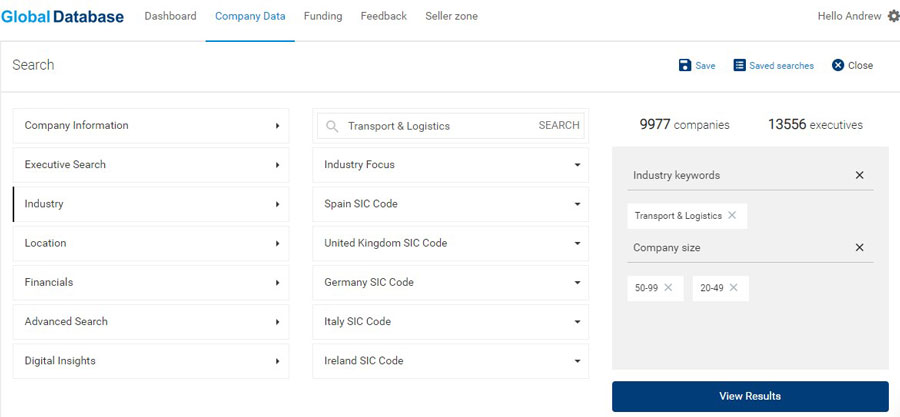Remove the 20-49 company size tag
This screenshot has height=417, width=900.
pyautogui.click(x=734, y=287)
